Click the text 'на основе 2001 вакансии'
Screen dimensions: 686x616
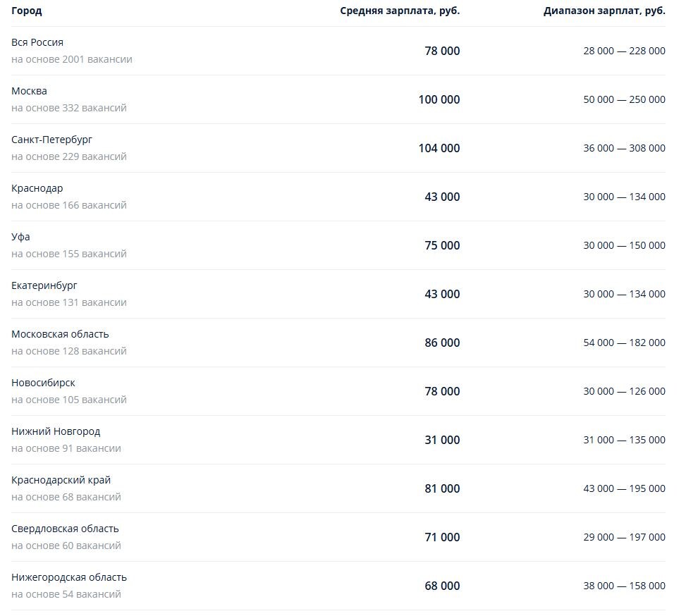point(72,59)
